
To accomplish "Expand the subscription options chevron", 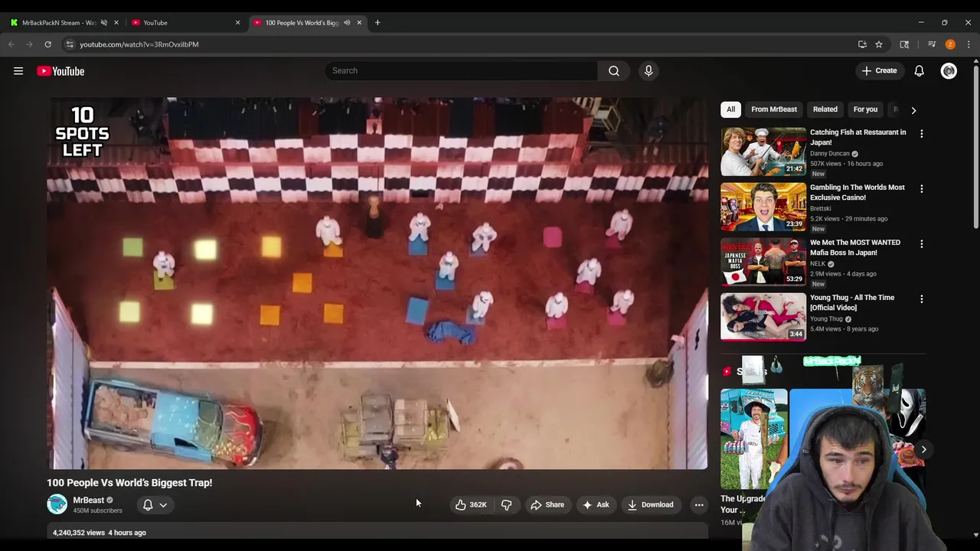I will pos(163,505).
